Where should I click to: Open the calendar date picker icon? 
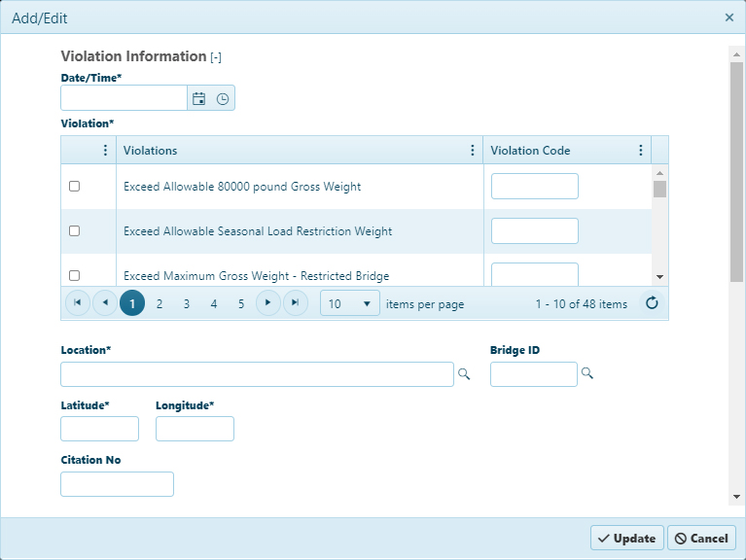coord(198,98)
